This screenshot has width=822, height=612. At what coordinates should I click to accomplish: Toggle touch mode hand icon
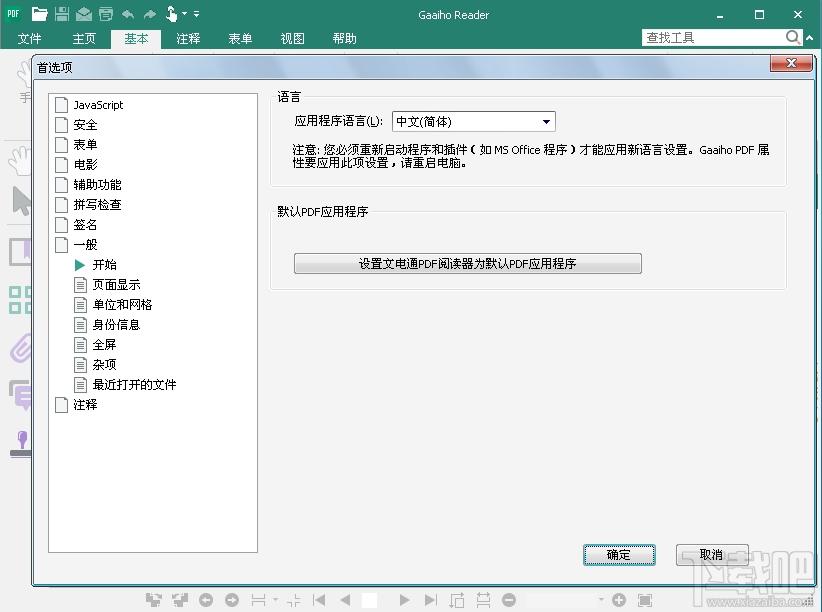171,14
